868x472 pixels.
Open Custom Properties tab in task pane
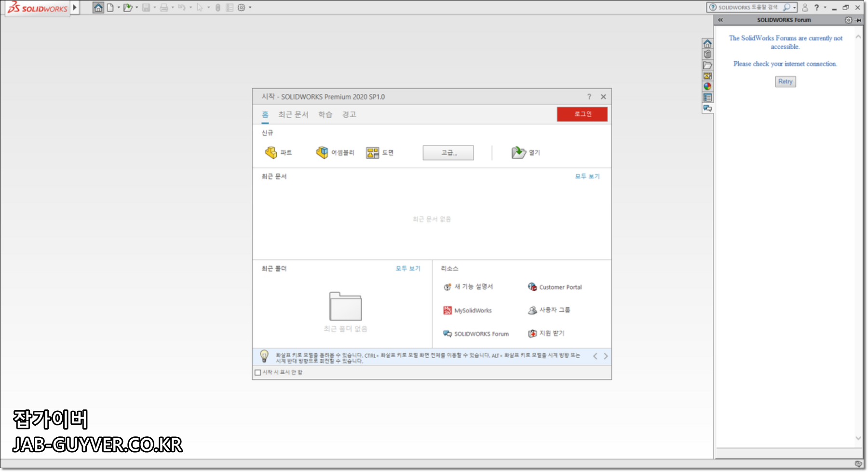tap(707, 97)
